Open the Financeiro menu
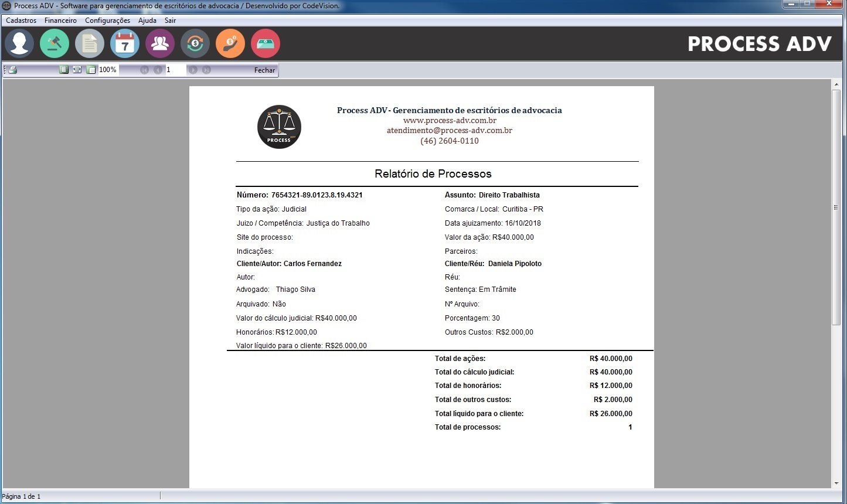 60,21
